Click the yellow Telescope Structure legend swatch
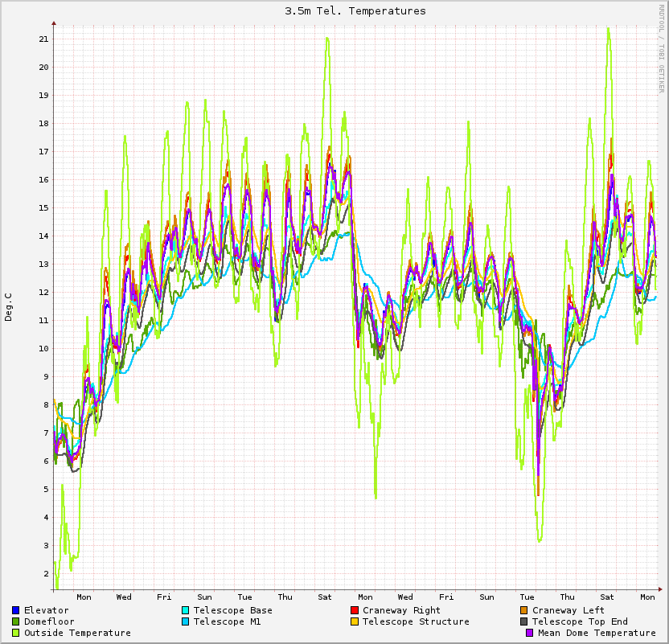Image resolution: width=669 pixels, height=644 pixels. 355,621
